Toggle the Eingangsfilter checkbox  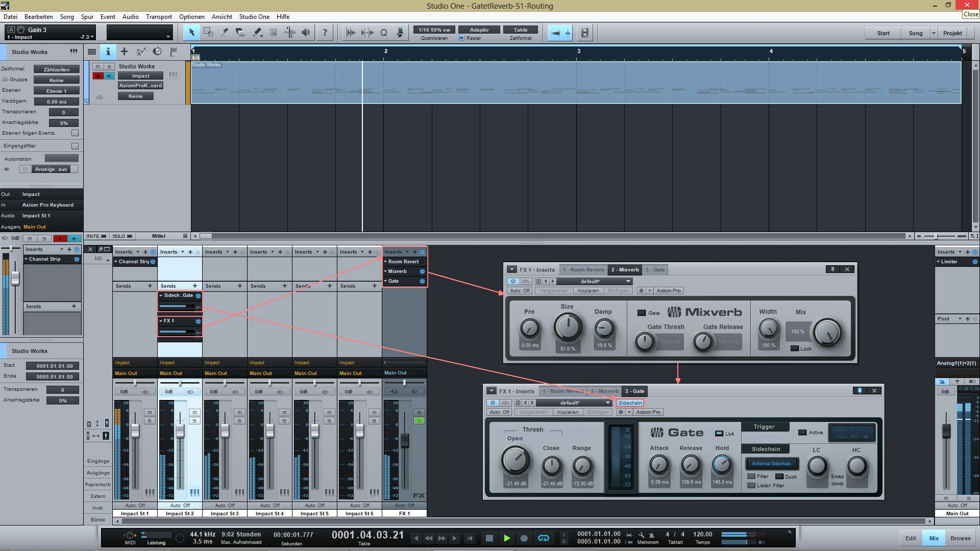click(75, 146)
